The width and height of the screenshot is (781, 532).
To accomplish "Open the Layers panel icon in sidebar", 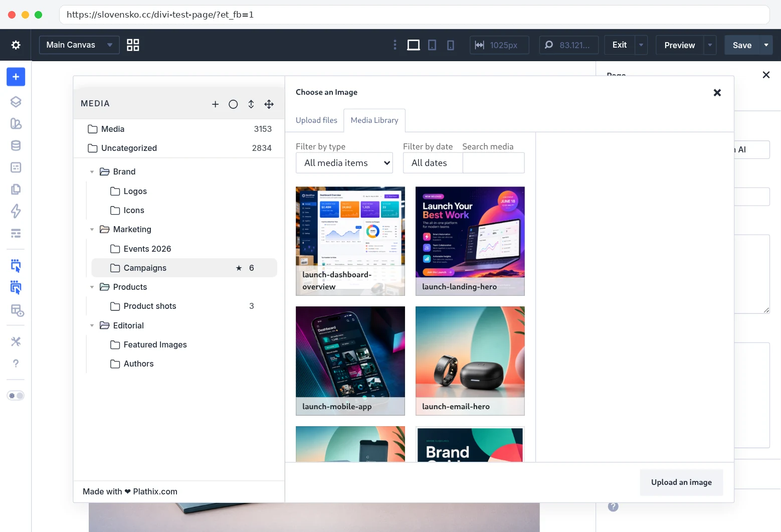I will (16, 102).
